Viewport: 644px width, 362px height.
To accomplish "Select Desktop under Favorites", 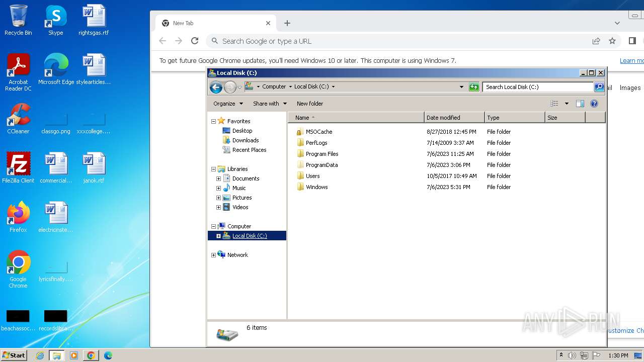I will 242,131.
